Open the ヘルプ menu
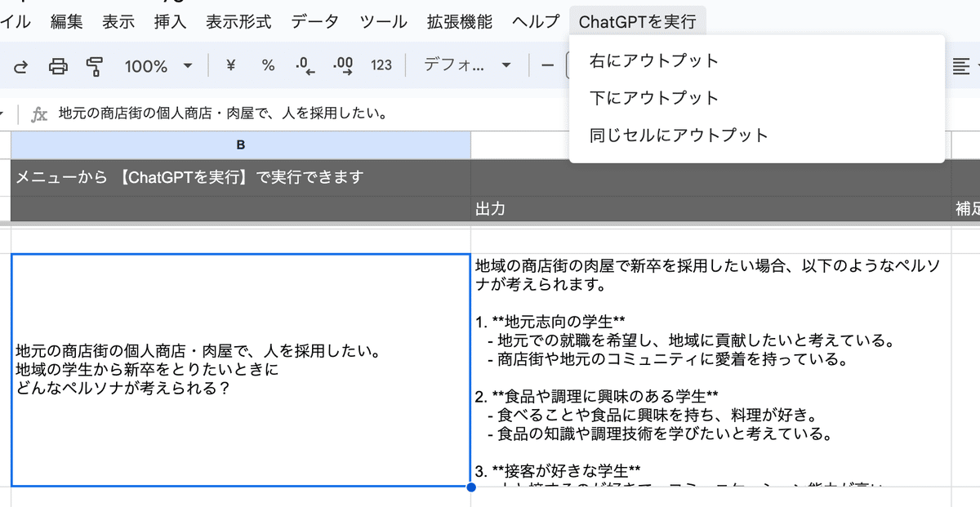Viewport: 980px width, 507px height. click(x=536, y=22)
